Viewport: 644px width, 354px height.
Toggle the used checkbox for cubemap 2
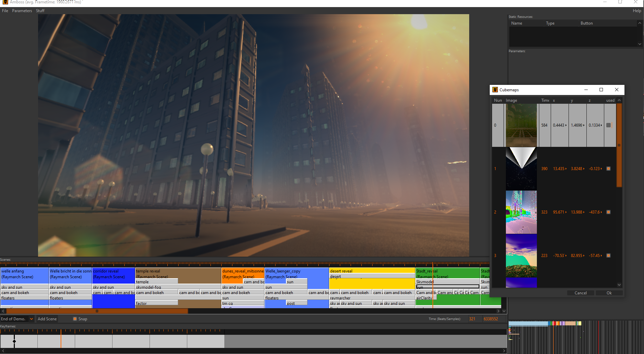(x=608, y=212)
